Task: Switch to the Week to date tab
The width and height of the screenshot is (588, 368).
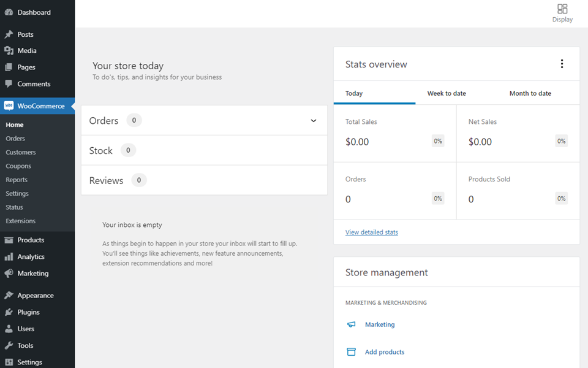Action: [x=447, y=93]
